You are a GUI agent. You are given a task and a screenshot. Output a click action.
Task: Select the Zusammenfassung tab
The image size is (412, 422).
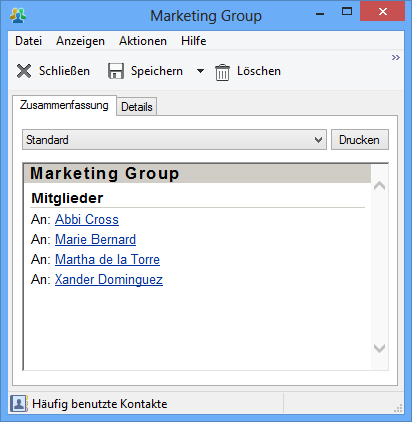(64, 105)
